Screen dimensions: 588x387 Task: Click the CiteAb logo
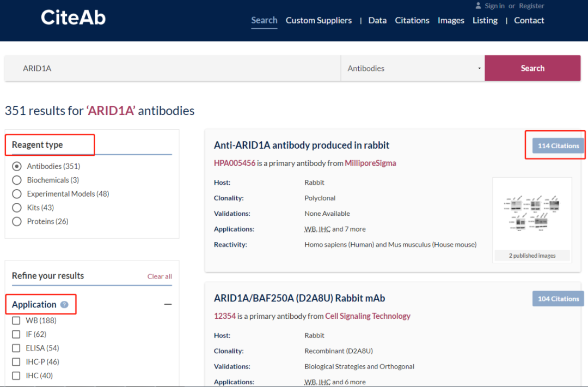click(x=73, y=17)
